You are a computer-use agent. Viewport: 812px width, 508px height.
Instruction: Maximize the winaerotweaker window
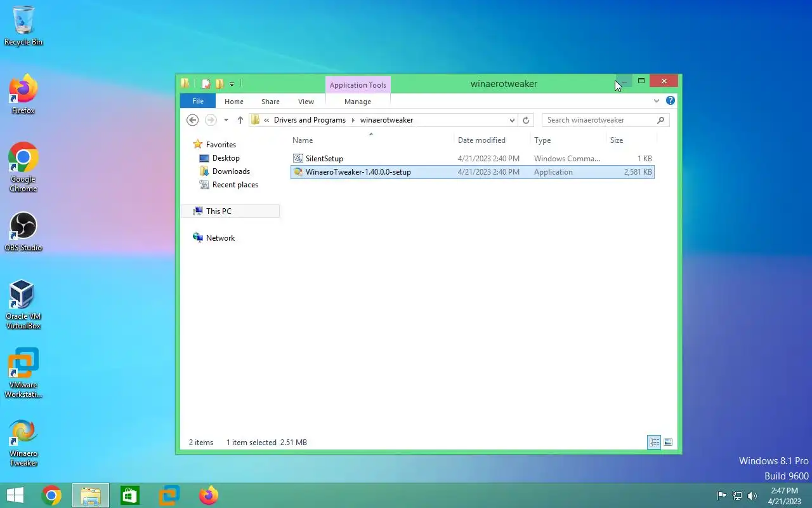point(641,81)
